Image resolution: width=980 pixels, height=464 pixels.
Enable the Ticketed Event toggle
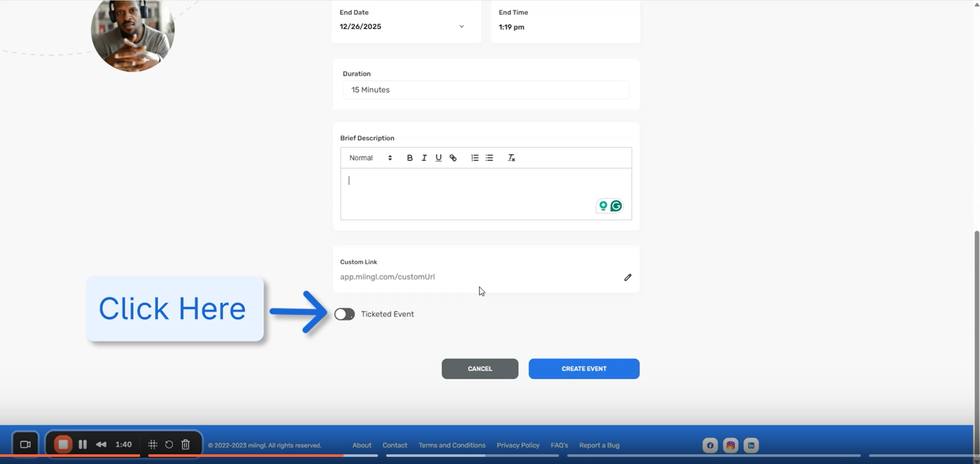(345, 314)
